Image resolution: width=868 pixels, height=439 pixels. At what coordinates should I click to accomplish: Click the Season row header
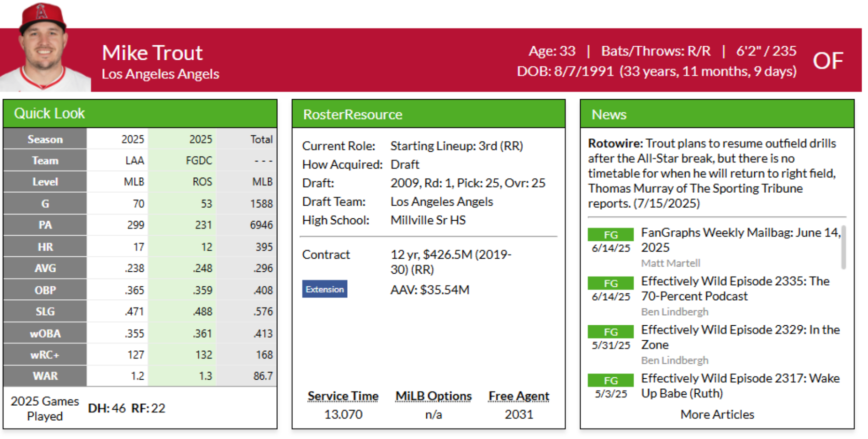45,139
